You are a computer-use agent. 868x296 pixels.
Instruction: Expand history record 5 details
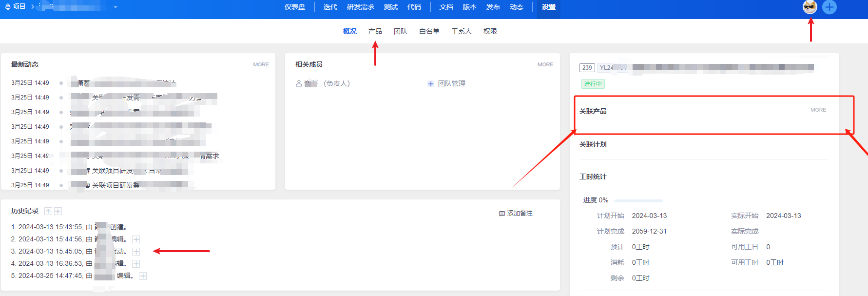(x=143, y=276)
